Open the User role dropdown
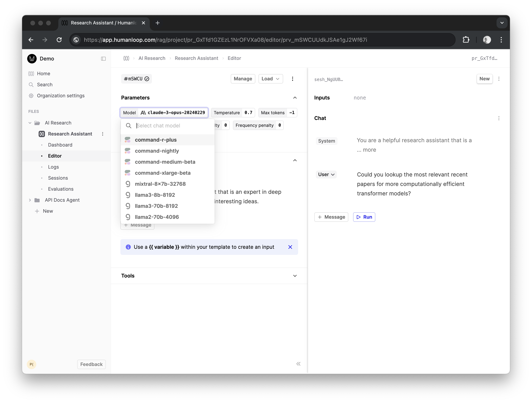This screenshot has width=532, height=403. pos(326,175)
